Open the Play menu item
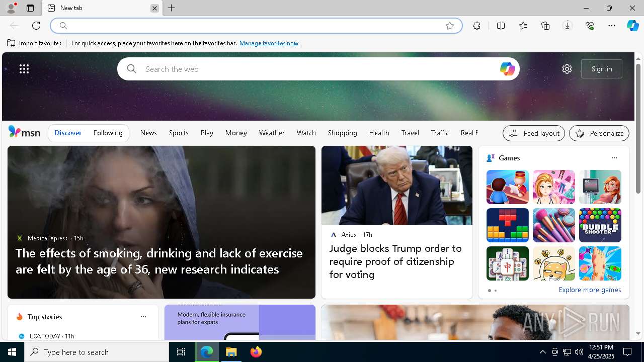 coord(207,133)
